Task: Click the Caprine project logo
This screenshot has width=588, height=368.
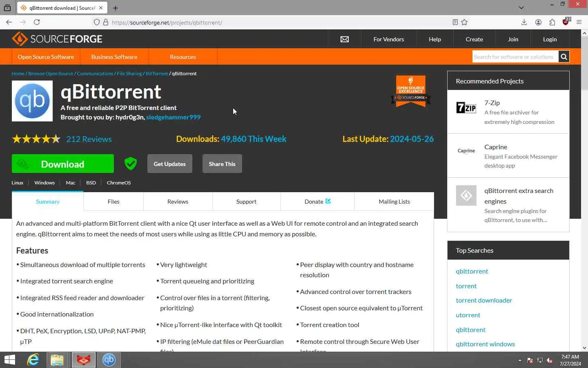Action: (x=466, y=151)
